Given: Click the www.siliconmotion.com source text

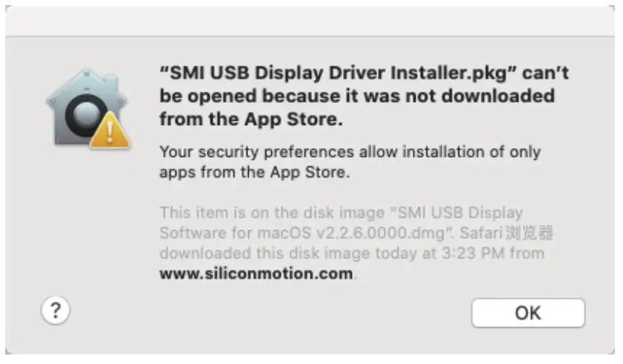Looking at the screenshot, I should (256, 274).
